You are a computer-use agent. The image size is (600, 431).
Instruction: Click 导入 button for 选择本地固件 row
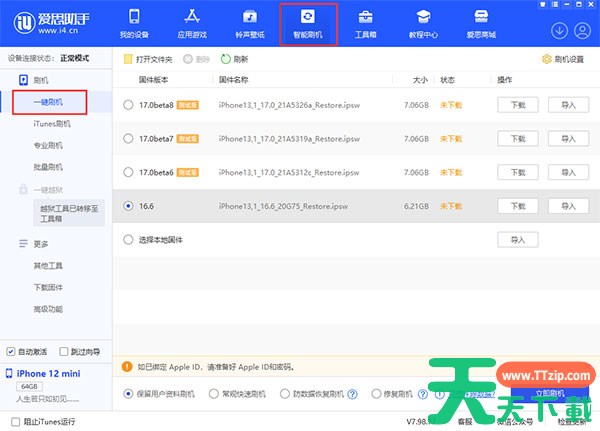[518, 240]
